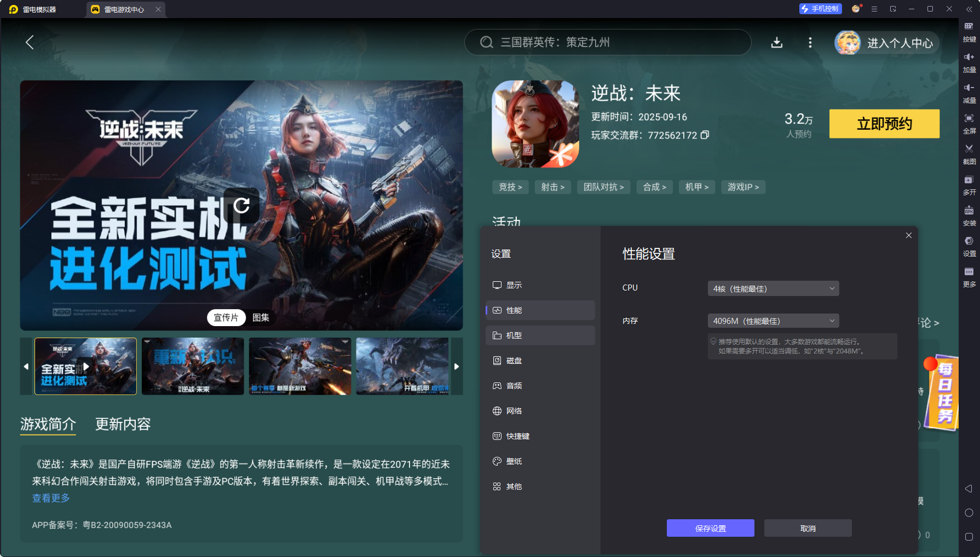
Task: Switch to the 游戏简介 tab
Action: click(x=48, y=424)
